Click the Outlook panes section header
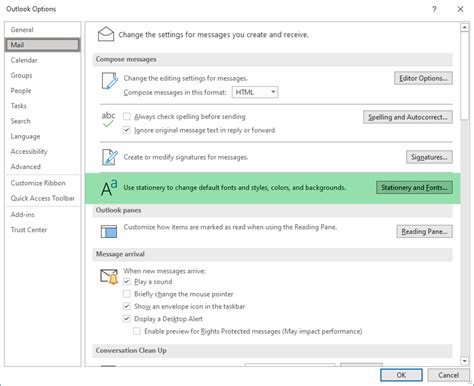Screen dimensions: 474x386 pos(272,210)
